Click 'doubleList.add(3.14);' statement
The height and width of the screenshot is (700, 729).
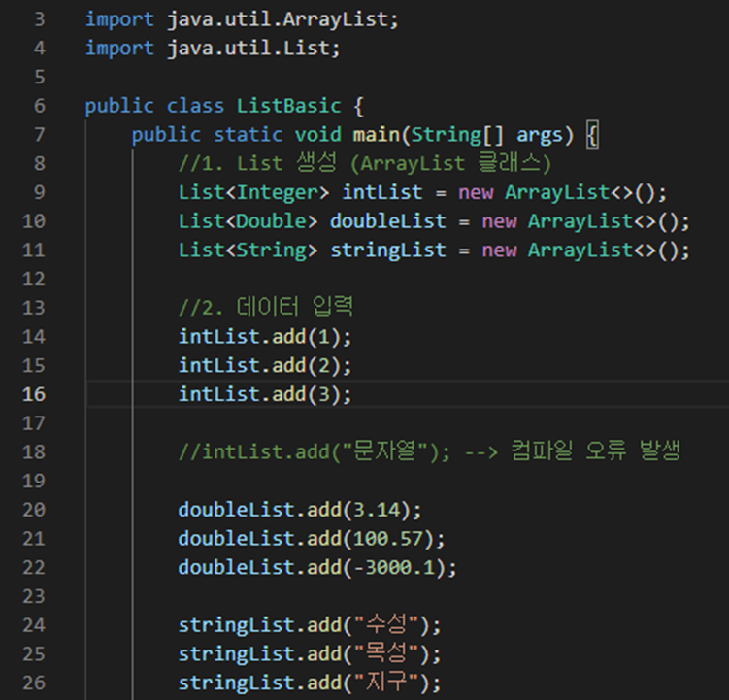300,510
